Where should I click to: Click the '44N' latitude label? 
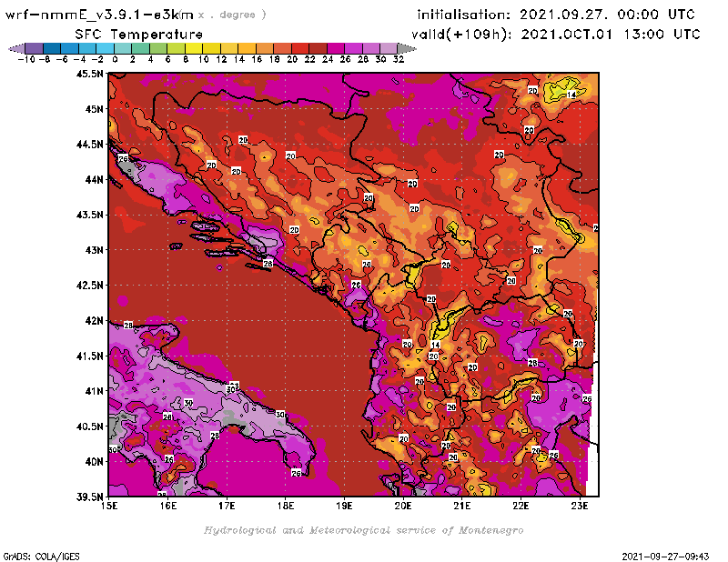pos(94,179)
